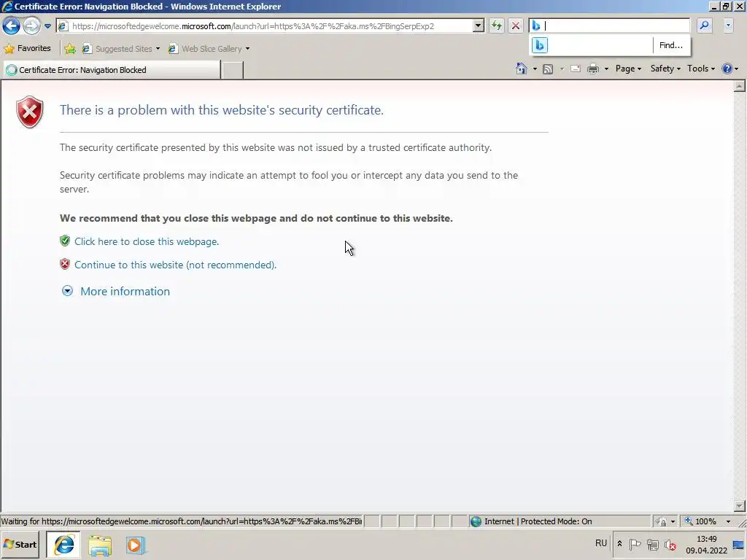Click the Bing search input box

609,26
